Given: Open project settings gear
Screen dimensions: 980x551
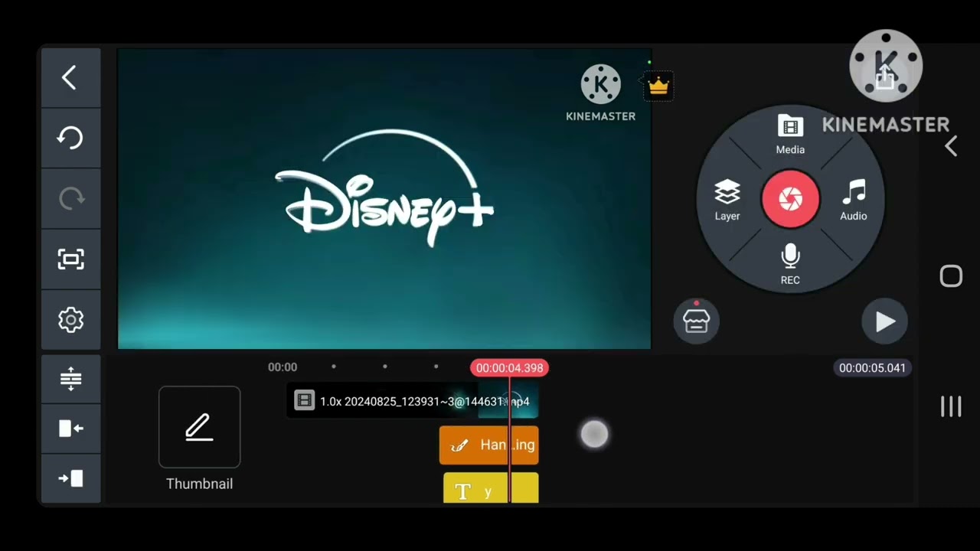Looking at the screenshot, I should tap(70, 320).
